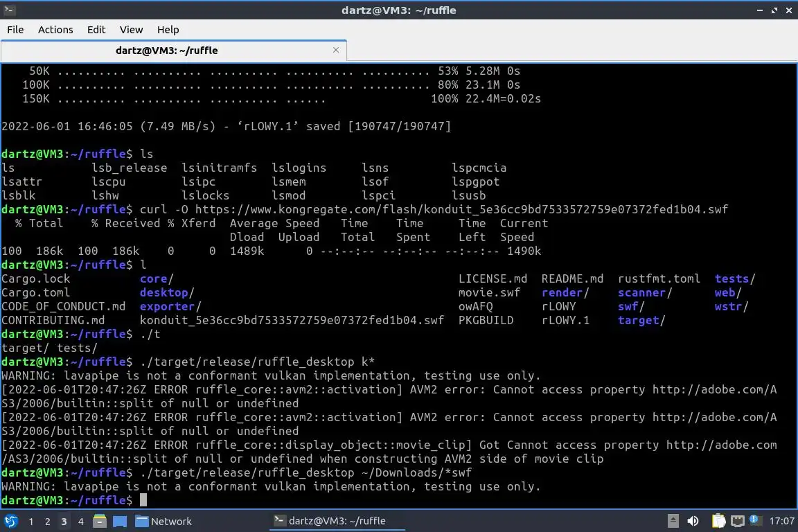Click the 'CONTRIBUTING.md' file name
The height and width of the screenshot is (532, 798).
53,320
